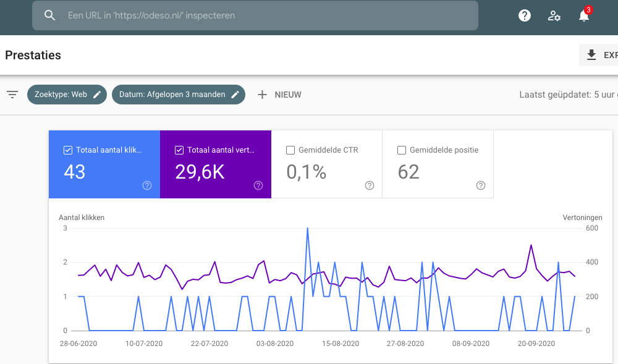The image size is (618, 364).
Task: Click the Aantal klikken axis label
Action: click(82, 218)
